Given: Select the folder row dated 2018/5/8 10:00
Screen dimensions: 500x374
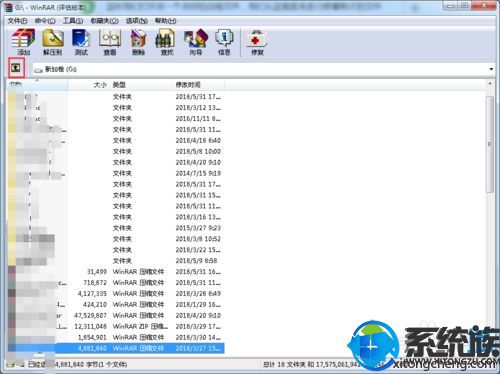Looking at the screenshot, I should (116, 151).
